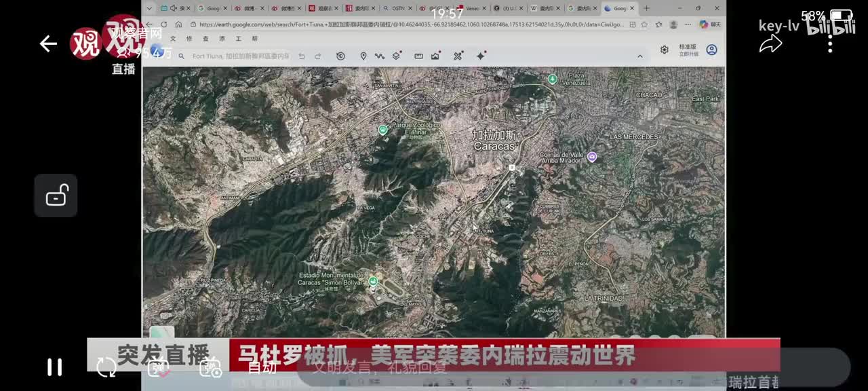Select the draw path tool

point(380,56)
